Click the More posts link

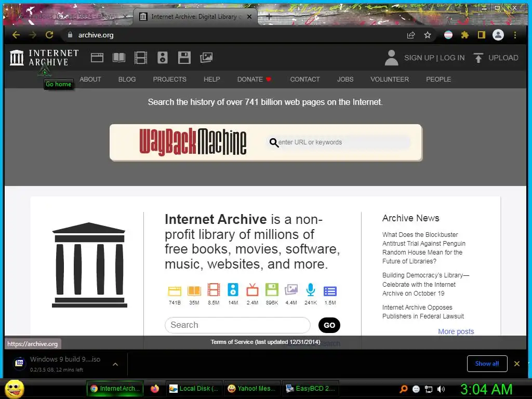(x=456, y=331)
